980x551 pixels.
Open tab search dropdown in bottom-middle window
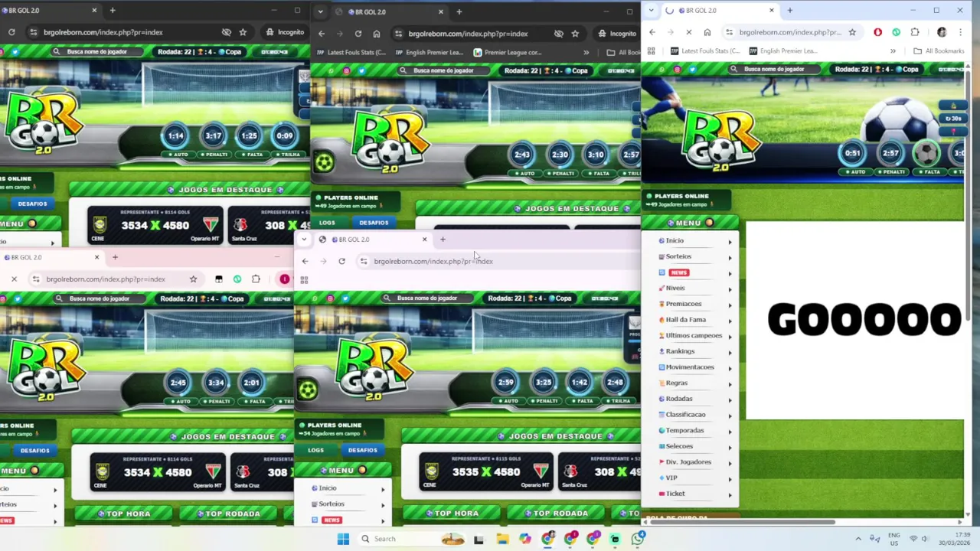(x=304, y=240)
